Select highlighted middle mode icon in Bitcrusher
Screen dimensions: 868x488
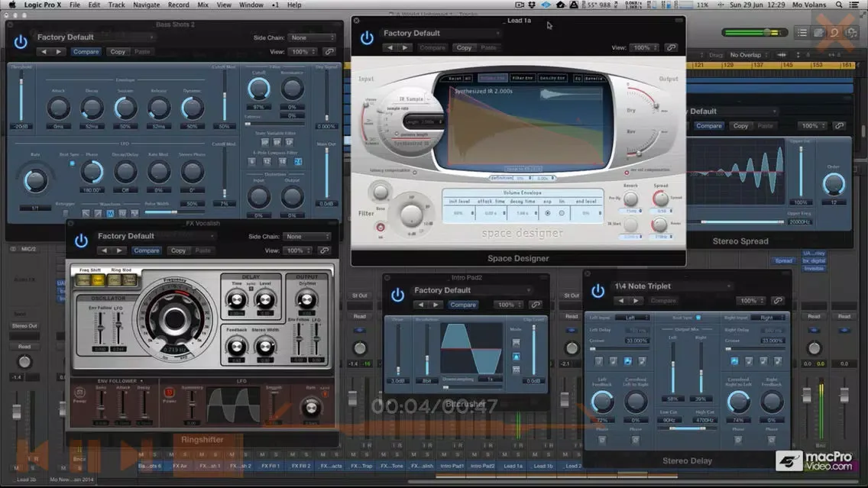[516, 357]
